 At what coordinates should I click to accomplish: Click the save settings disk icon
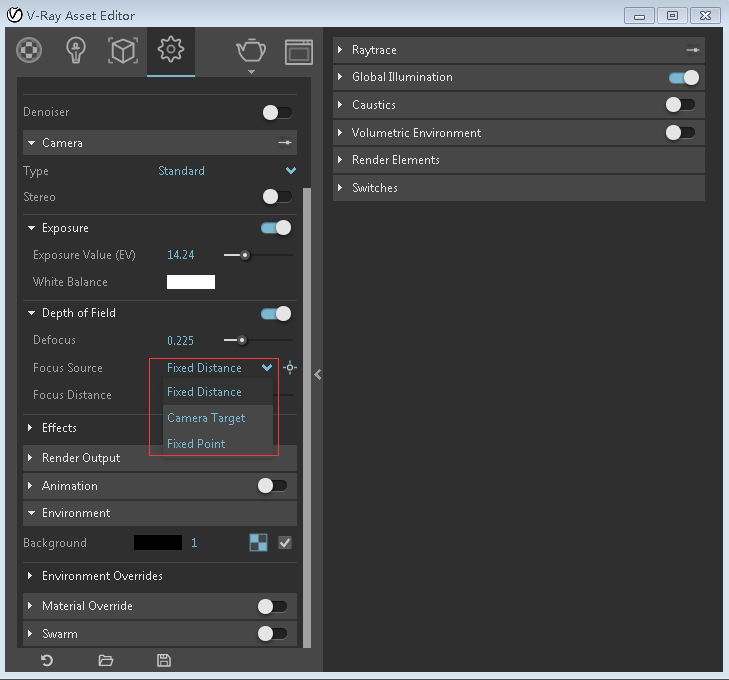(164, 660)
